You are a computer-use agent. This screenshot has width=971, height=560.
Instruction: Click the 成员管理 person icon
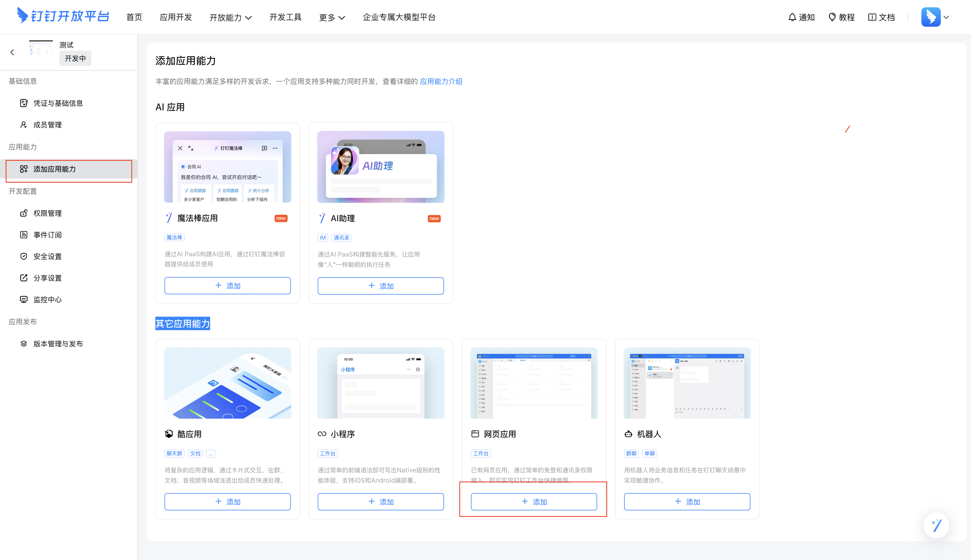[x=24, y=125]
